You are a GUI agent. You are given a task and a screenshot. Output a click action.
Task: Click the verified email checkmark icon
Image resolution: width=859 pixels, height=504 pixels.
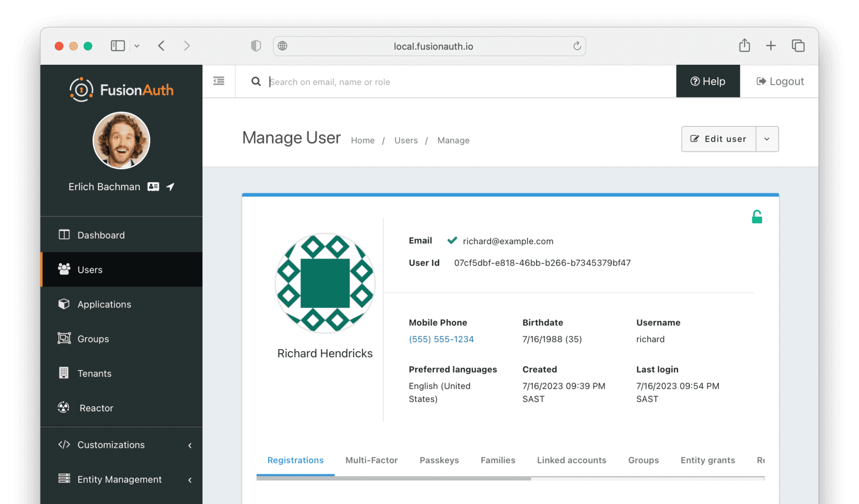tap(452, 240)
